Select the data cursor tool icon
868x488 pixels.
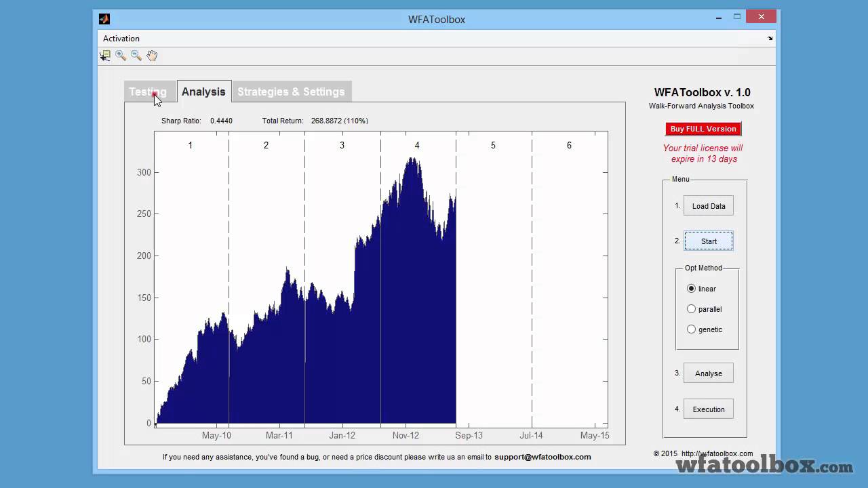[x=105, y=56]
